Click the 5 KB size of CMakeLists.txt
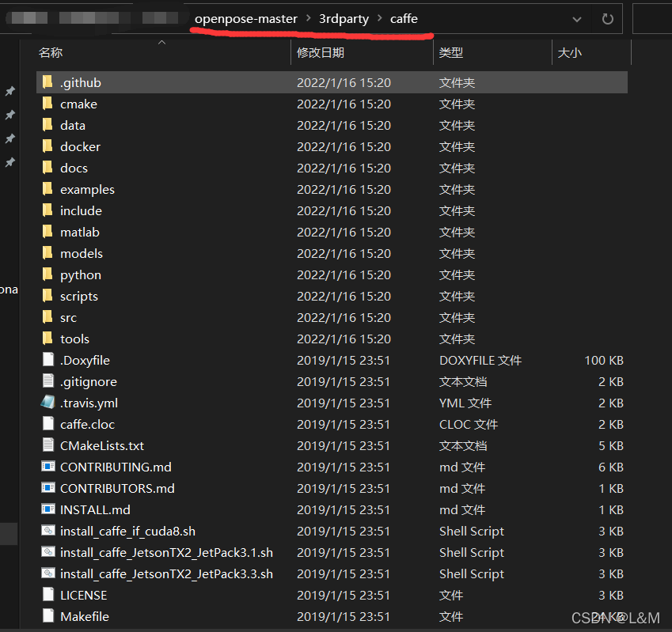This screenshot has width=672, height=632. (x=611, y=446)
